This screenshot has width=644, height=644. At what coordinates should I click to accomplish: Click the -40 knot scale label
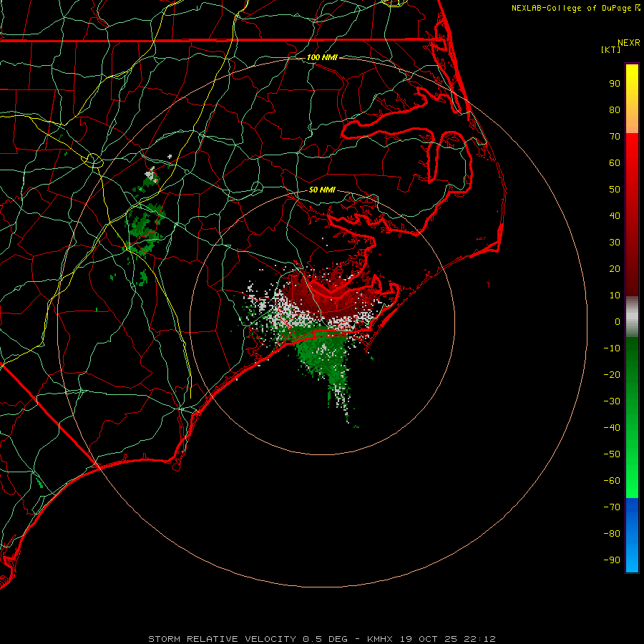click(612, 428)
